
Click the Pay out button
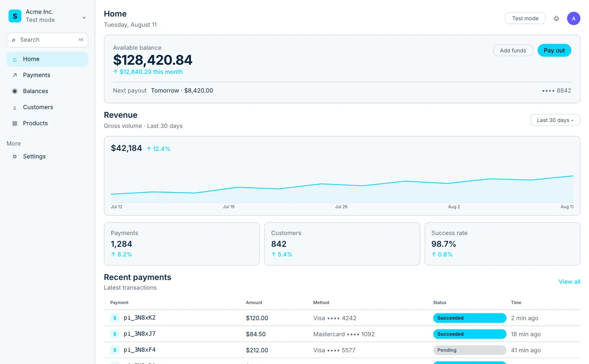click(554, 51)
